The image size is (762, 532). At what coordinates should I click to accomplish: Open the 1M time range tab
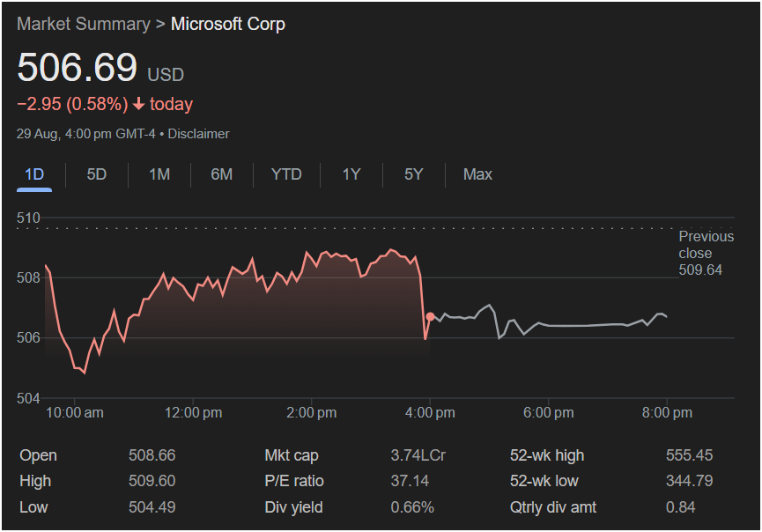[x=159, y=174]
